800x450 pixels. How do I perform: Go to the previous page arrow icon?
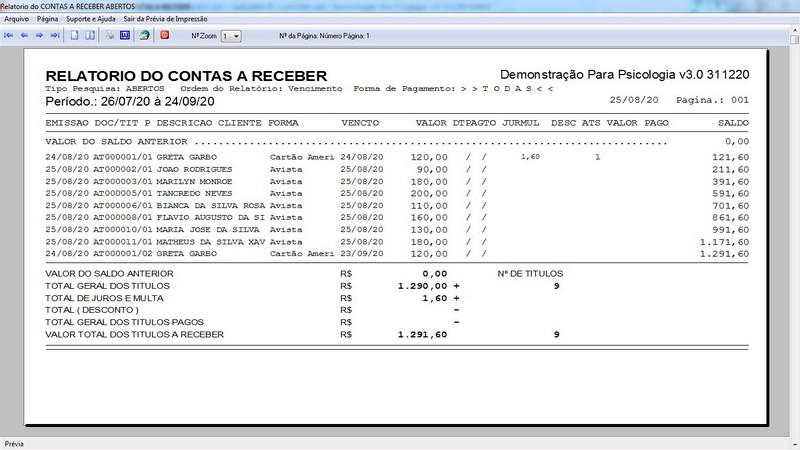(24, 36)
